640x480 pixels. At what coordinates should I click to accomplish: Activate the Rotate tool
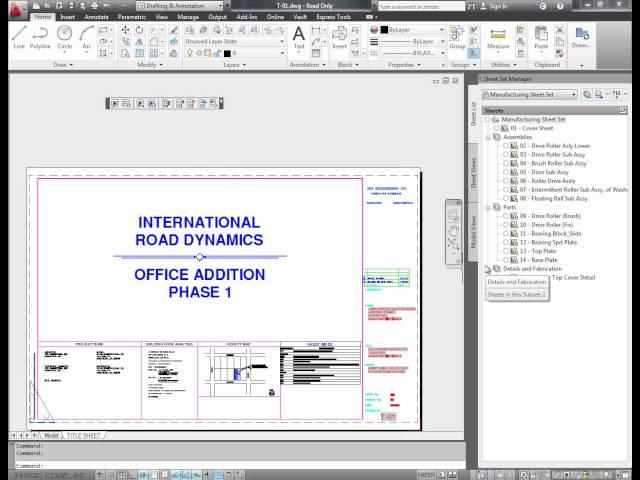[x=140, y=30]
